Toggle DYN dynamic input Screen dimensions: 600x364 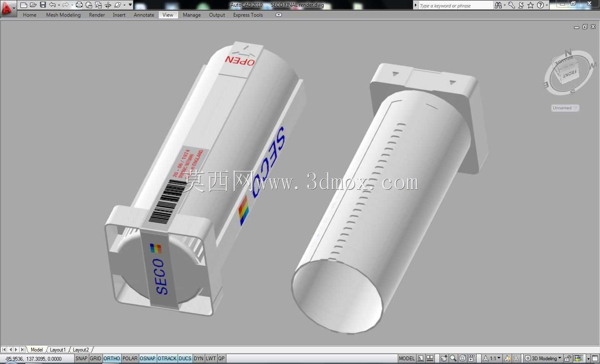coord(198,359)
